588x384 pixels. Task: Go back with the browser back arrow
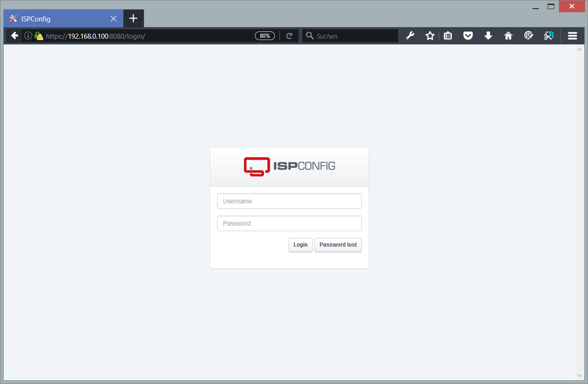[x=15, y=36]
